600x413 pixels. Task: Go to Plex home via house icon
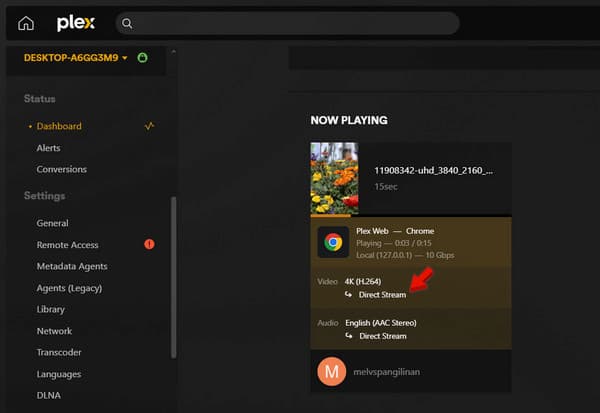26,24
